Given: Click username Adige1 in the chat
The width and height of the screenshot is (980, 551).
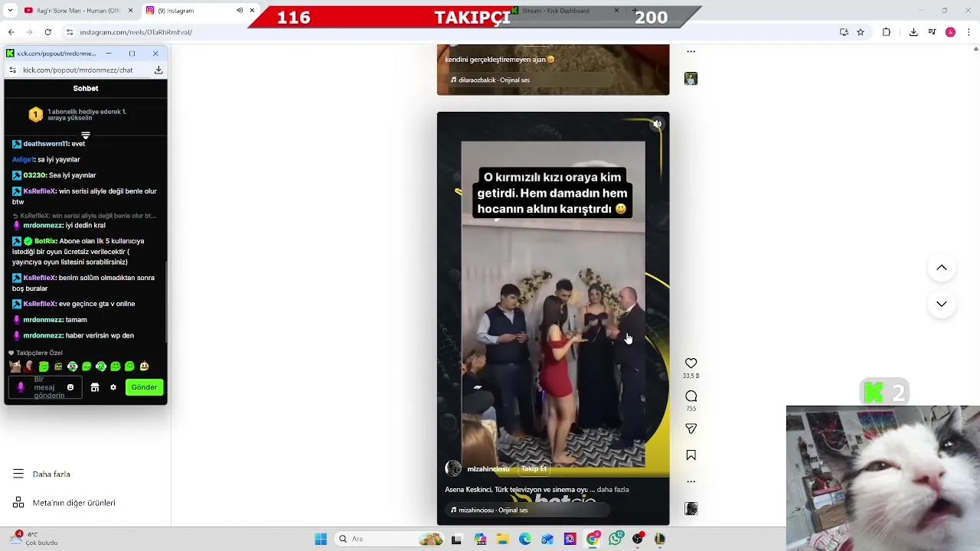Looking at the screenshot, I should click(23, 160).
